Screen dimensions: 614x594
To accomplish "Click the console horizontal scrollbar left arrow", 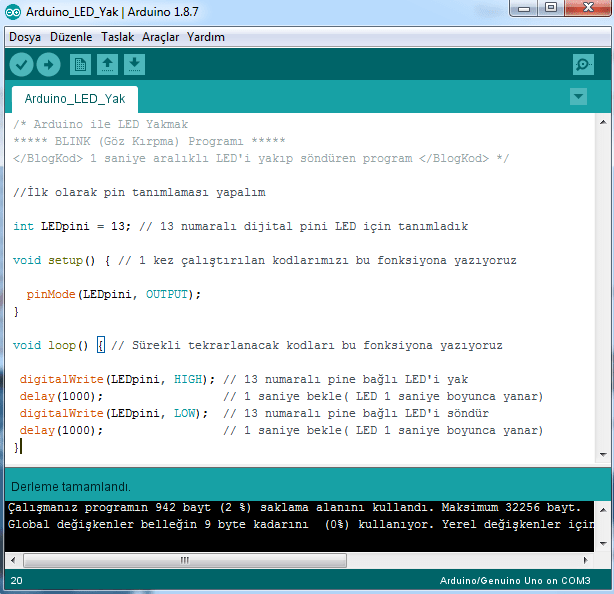I will click(x=13, y=560).
